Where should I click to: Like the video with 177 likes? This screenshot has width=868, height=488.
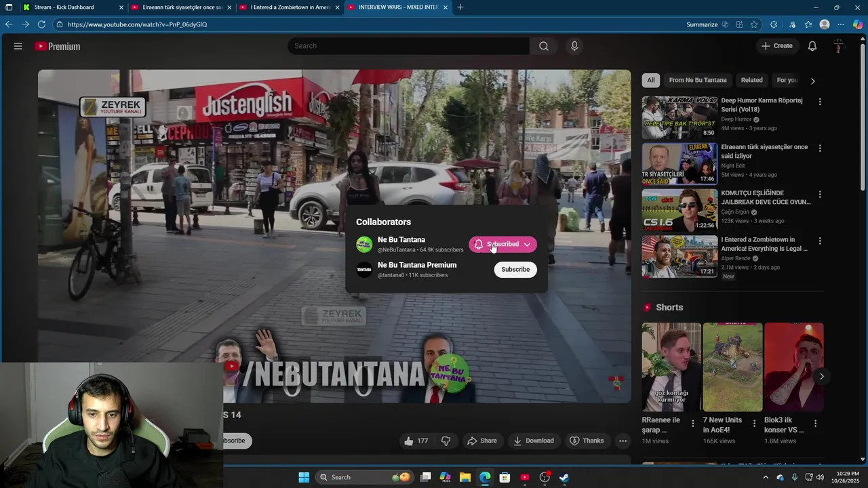pyautogui.click(x=416, y=441)
